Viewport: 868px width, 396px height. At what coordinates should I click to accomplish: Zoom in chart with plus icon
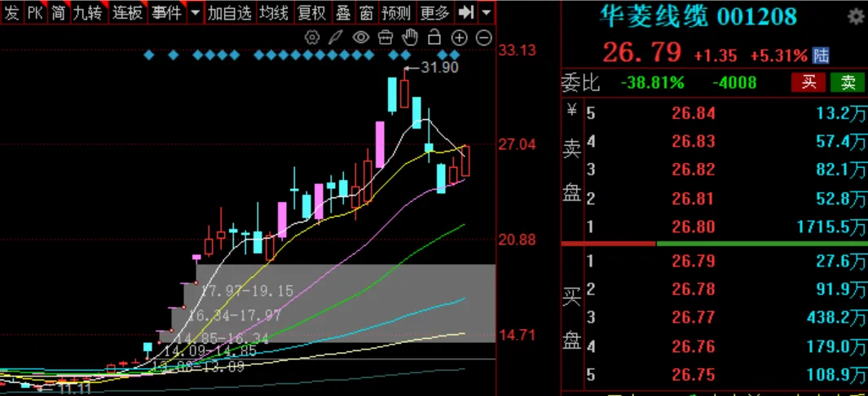[459, 37]
